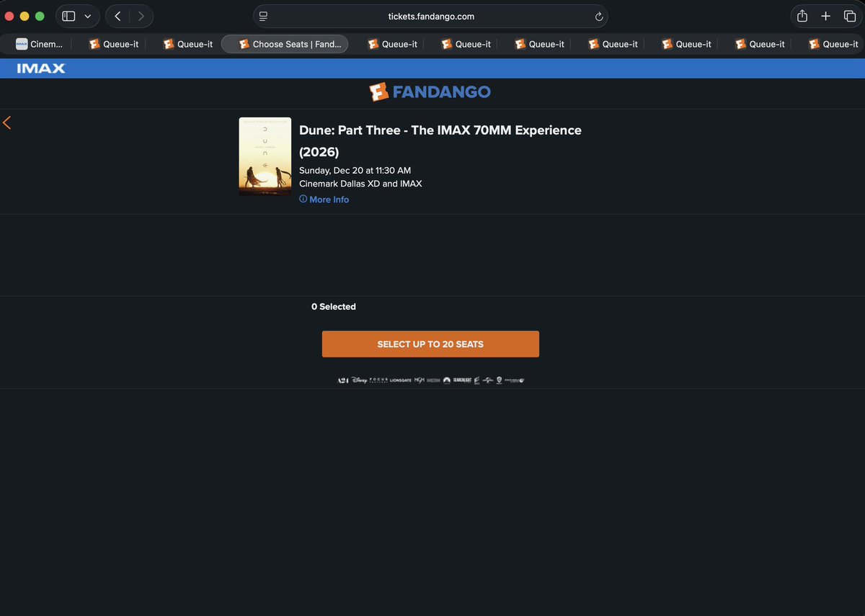Click the Lionsgate logo
Image resolution: width=865 pixels, height=616 pixels.
coord(401,380)
